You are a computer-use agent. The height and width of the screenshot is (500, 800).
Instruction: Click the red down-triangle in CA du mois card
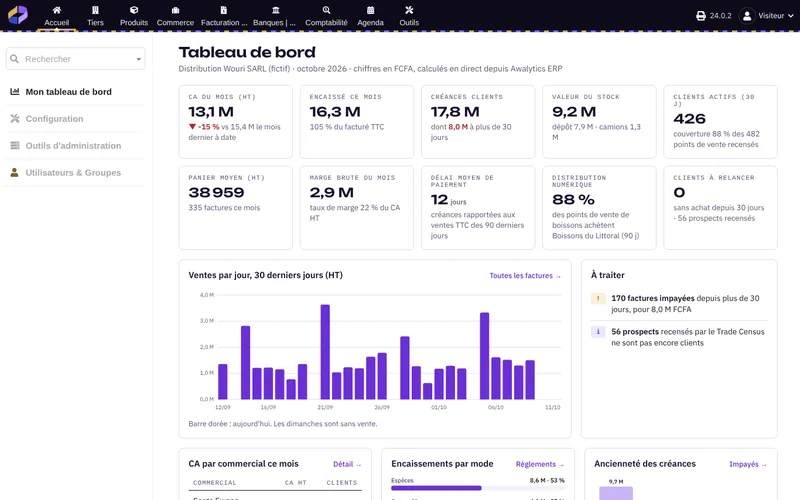point(192,127)
